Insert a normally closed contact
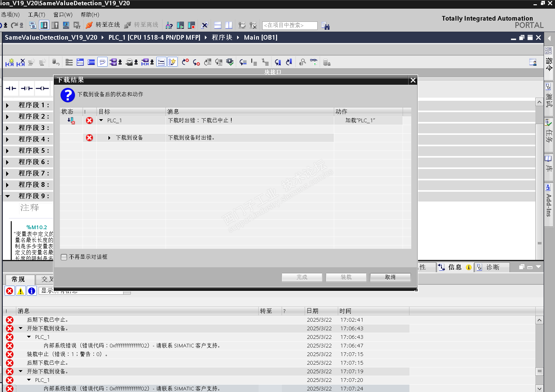The height and width of the screenshot is (392, 555). click(x=27, y=88)
